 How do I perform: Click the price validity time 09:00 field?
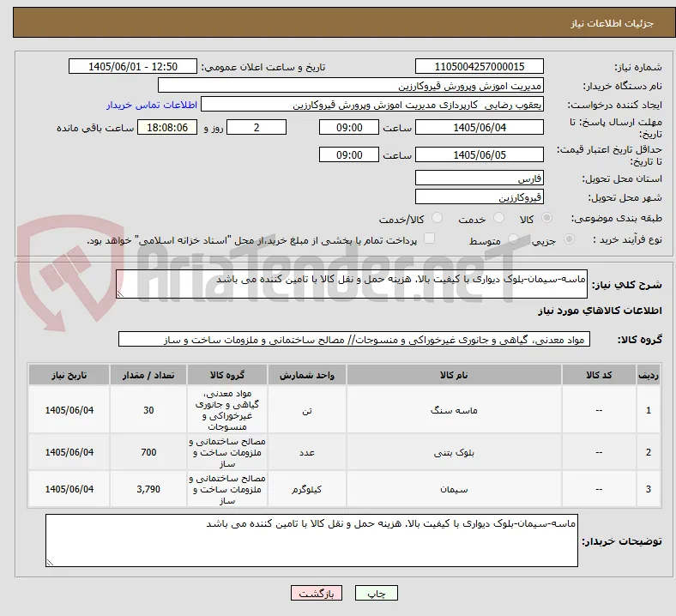(x=349, y=154)
